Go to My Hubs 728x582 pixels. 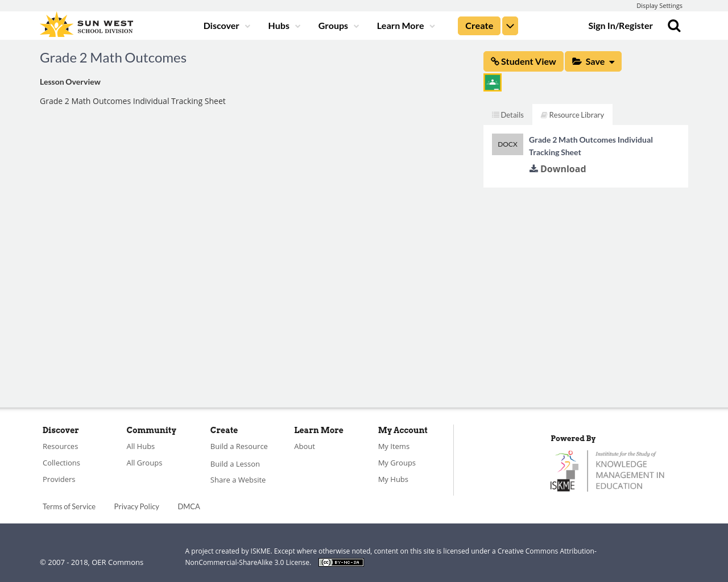pyautogui.click(x=393, y=480)
